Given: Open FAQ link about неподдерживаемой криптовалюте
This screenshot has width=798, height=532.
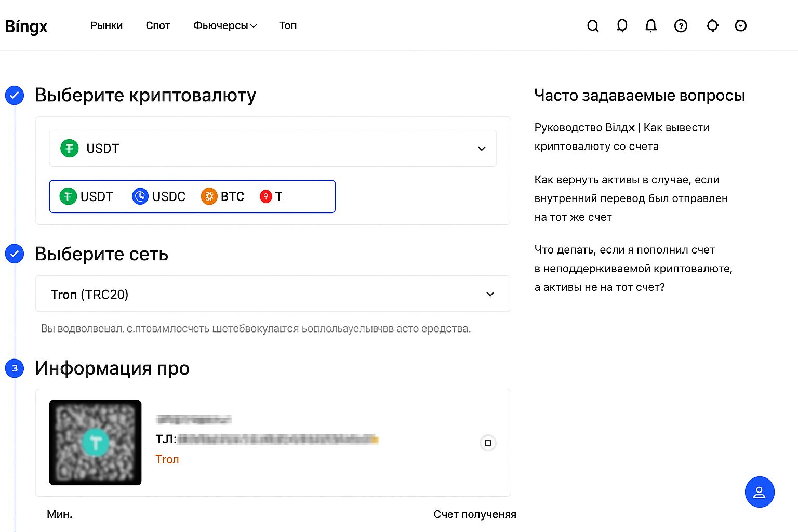Looking at the screenshot, I should [x=633, y=269].
